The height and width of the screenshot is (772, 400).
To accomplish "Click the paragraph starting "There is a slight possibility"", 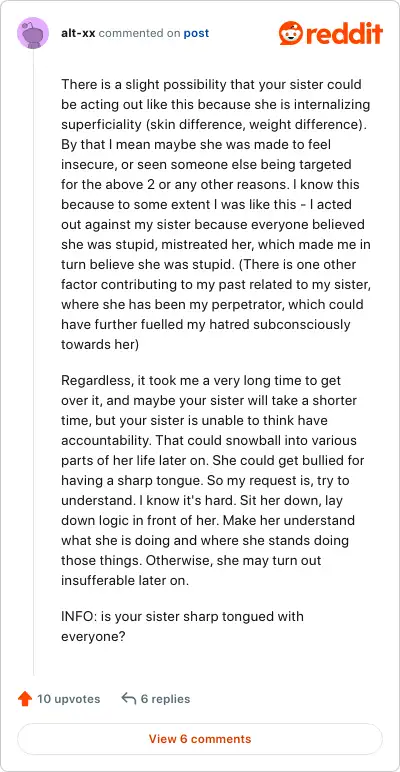I will pos(216,214).
